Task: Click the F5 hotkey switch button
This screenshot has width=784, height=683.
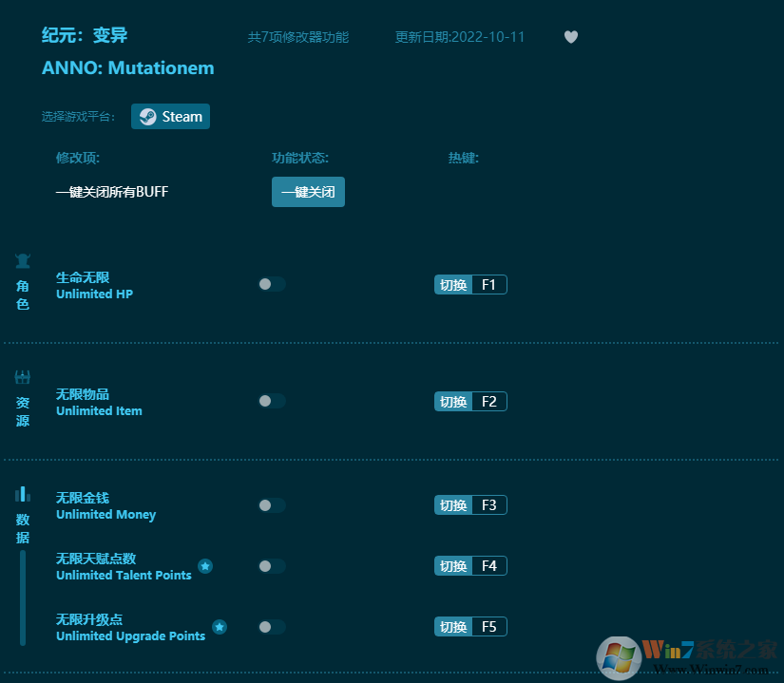Action: [x=470, y=627]
